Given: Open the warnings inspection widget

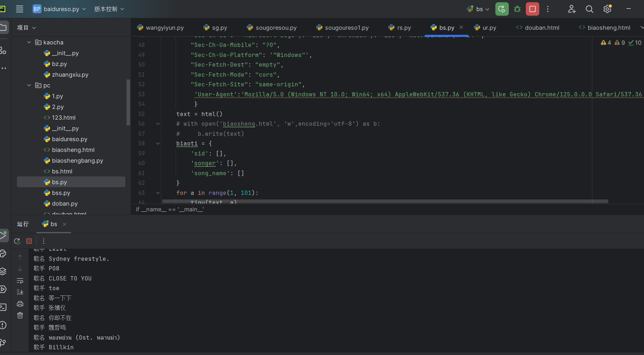Looking at the screenshot, I should pyautogui.click(x=621, y=43).
